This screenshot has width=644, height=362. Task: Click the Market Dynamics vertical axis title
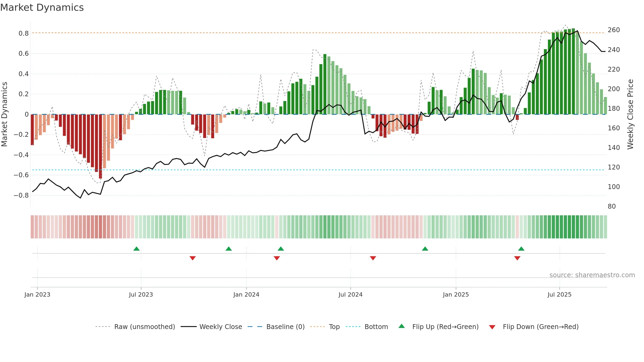4,114
